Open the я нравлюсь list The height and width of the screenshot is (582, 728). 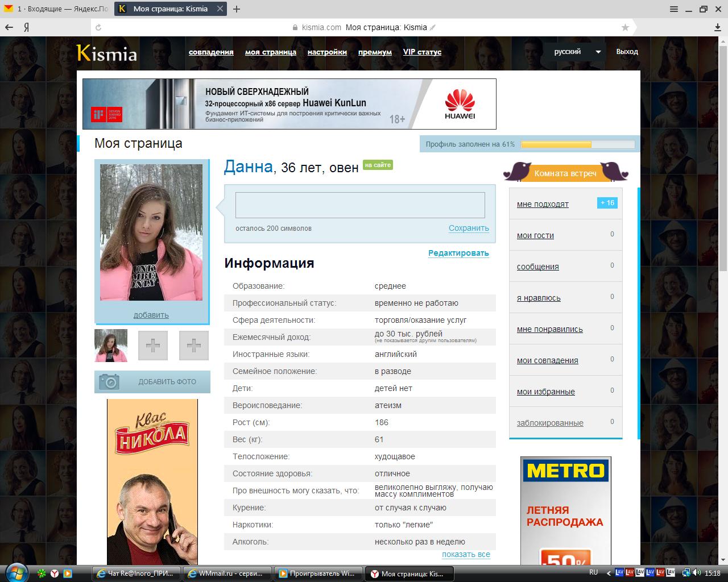(x=539, y=298)
